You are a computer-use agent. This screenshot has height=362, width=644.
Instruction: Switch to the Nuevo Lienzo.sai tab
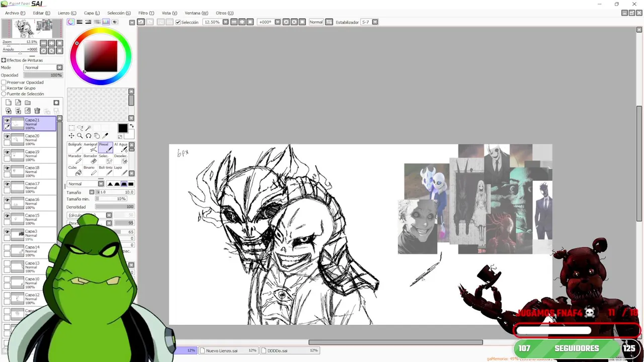(x=228, y=350)
